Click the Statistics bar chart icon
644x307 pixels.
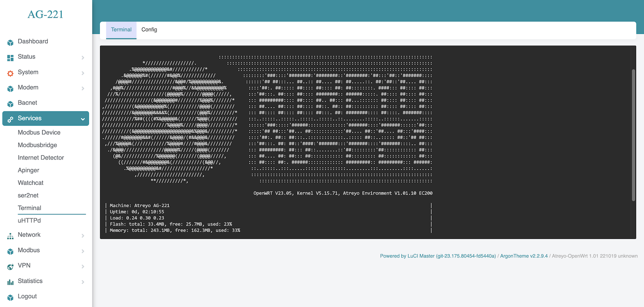10,282
